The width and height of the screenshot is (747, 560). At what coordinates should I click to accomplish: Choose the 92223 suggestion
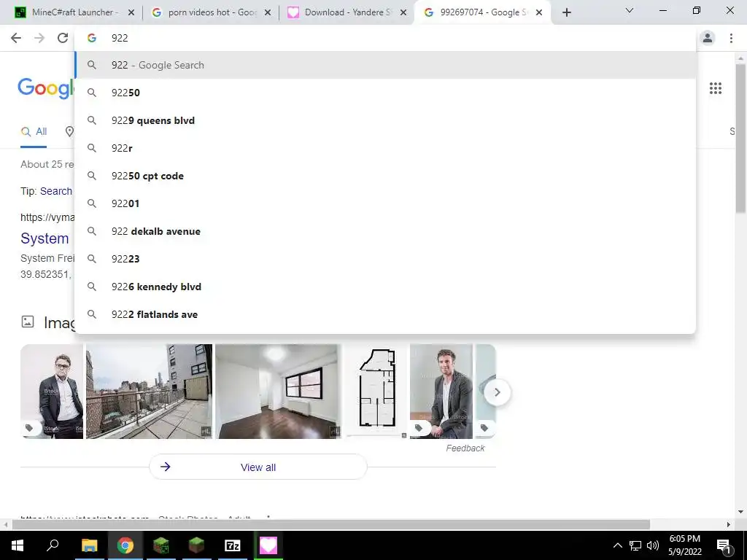click(x=385, y=259)
